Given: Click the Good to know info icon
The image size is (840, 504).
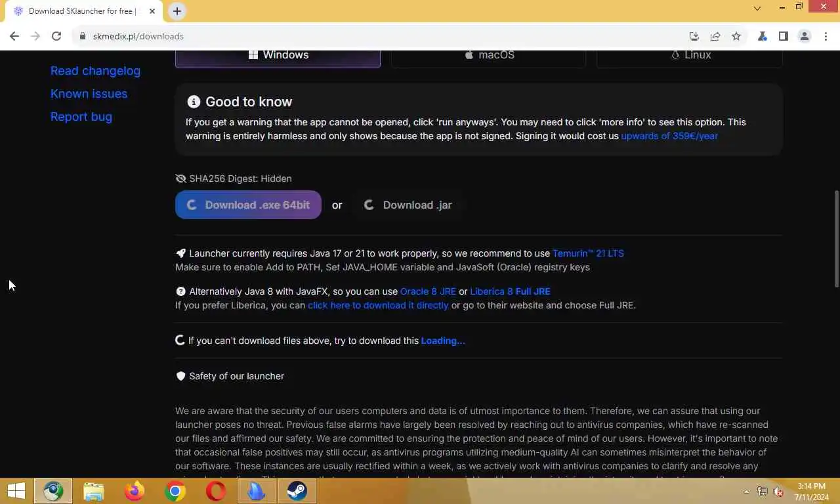Looking at the screenshot, I should pos(194,102).
